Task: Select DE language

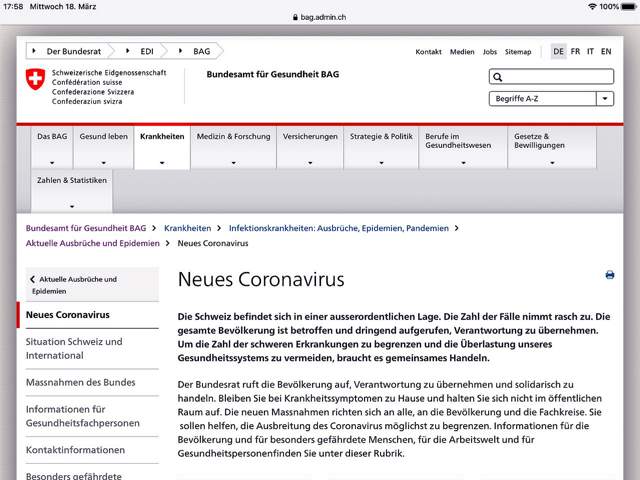Action: pos(558,51)
